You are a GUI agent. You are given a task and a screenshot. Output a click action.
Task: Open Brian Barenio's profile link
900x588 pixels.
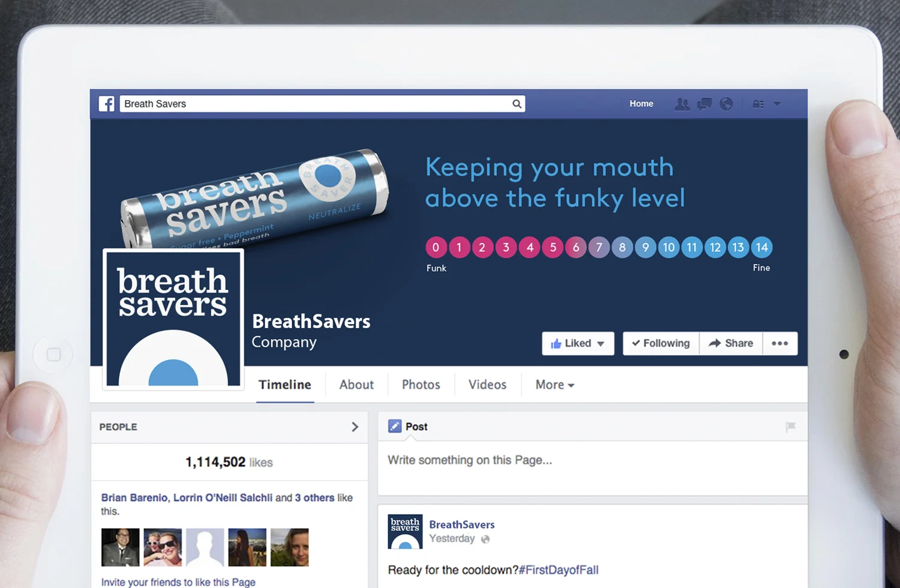[134, 497]
